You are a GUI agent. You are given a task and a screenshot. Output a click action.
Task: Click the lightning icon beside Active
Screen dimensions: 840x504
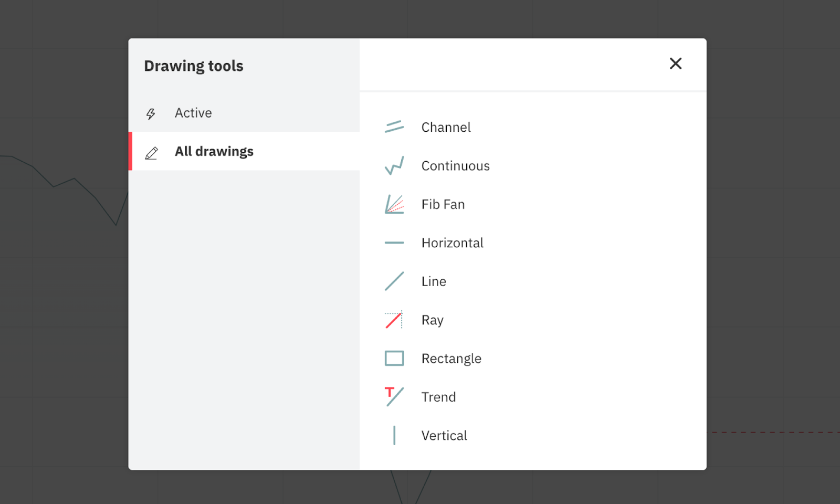pos(151,113)
